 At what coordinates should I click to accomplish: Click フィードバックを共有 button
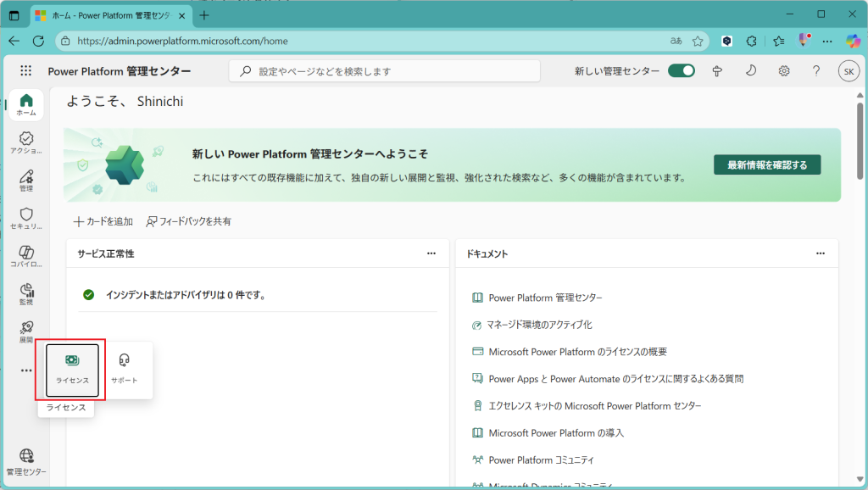click(189, 221)
